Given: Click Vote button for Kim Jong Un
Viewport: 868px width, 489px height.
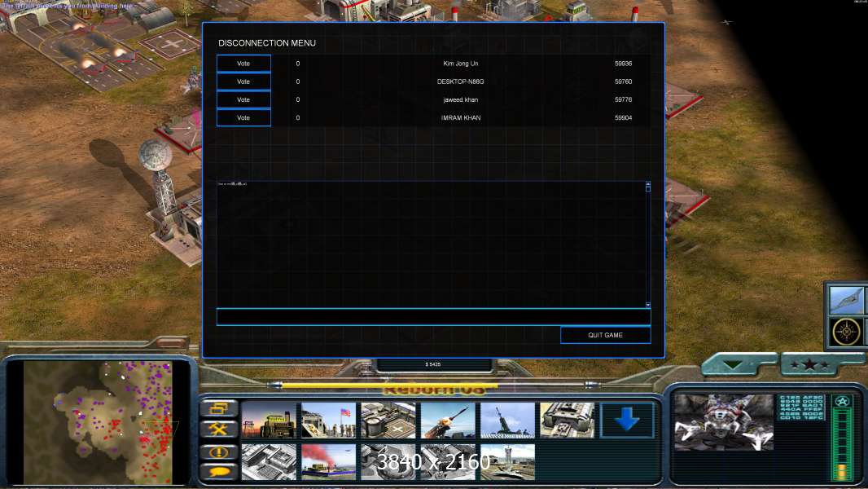Looking at the screenshot, I should click(243, 64).
